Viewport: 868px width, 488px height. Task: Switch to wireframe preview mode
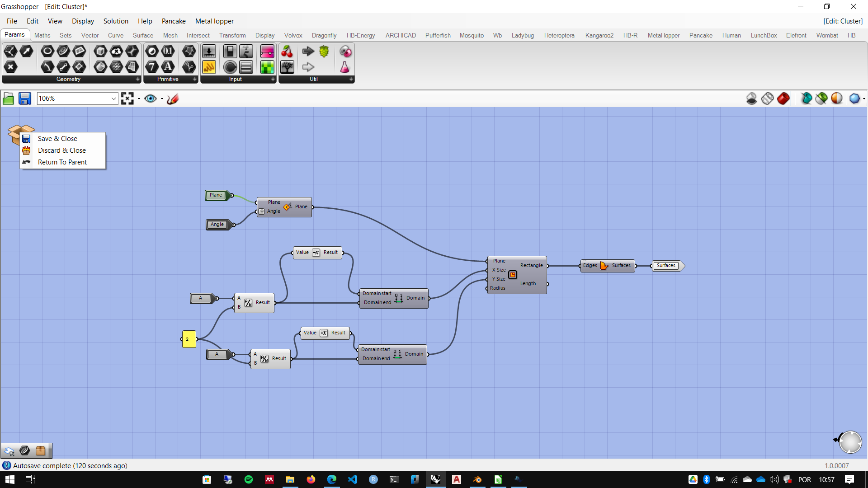click(767, 99)
